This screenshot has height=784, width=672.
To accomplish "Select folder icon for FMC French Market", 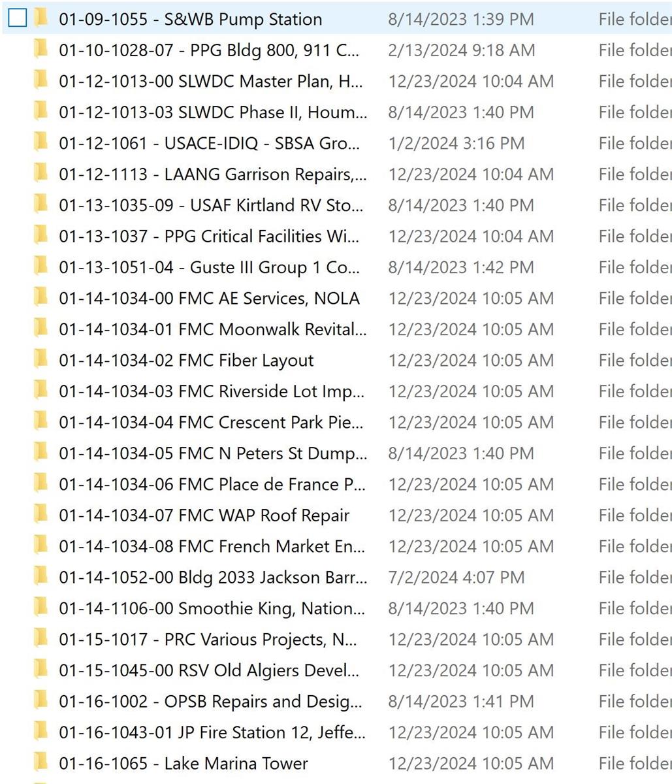I will click(41, 546).
